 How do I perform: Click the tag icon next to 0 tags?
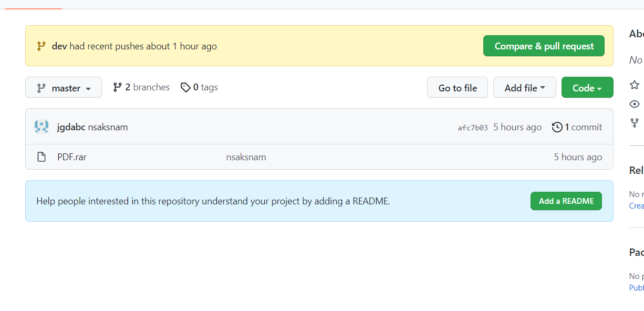click(185, 87)
